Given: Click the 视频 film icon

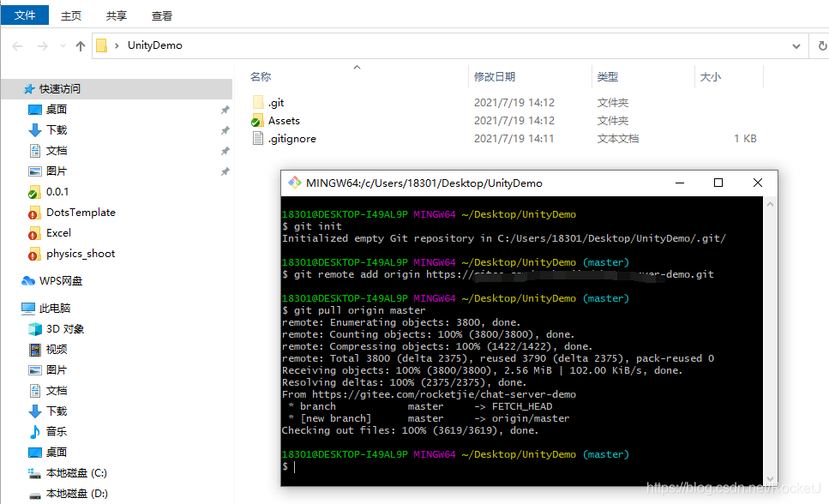Looking at the screenshot, I should pos(35,350).
